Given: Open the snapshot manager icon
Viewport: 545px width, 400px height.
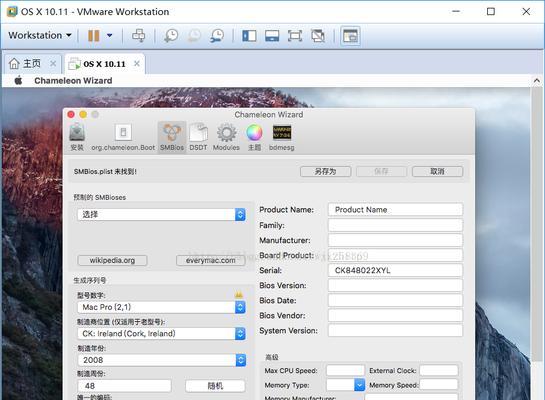Looking at the screenshot, I should (x=217, y=35).
